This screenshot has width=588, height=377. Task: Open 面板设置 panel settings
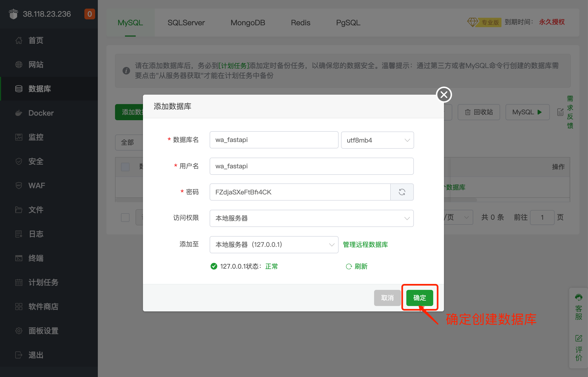49,331
